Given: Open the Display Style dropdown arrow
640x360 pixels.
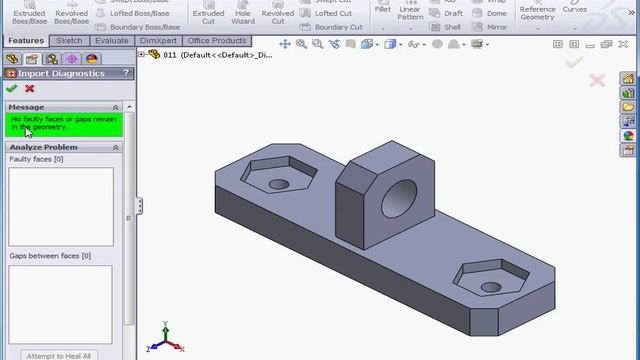Looking at the screenshot, I should tap(400, 44).
